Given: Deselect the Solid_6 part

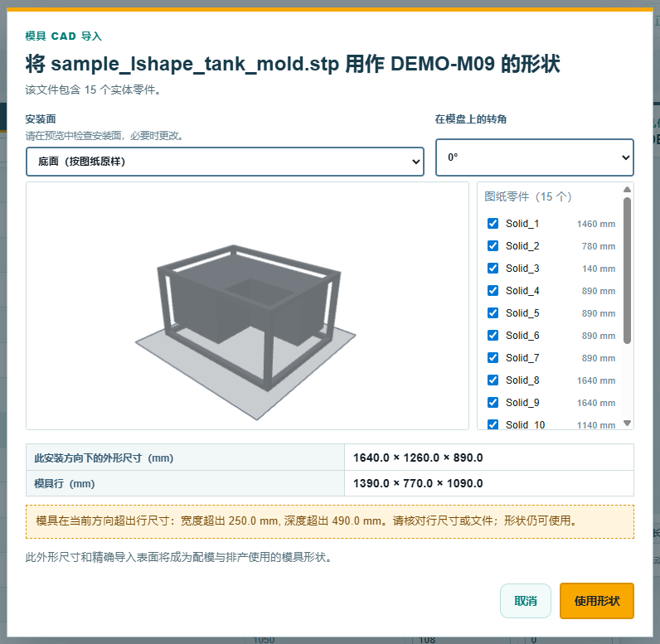Looking at the screenshot, I should [x=493, y=335].
